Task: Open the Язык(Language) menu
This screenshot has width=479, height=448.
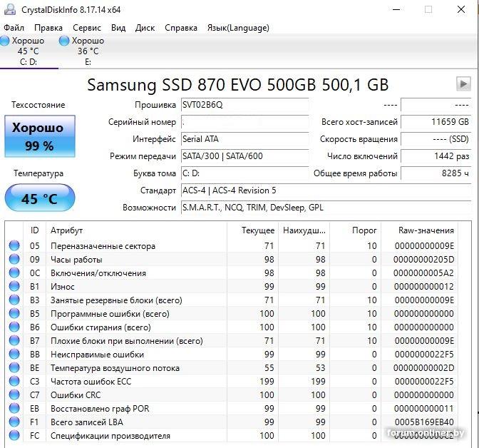Action: pyautogui.click(x=238, y=28)
